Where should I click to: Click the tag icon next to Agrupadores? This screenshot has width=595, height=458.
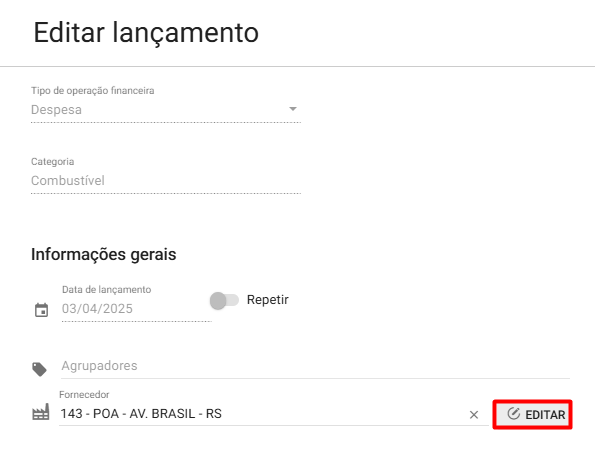pos(39,369)
